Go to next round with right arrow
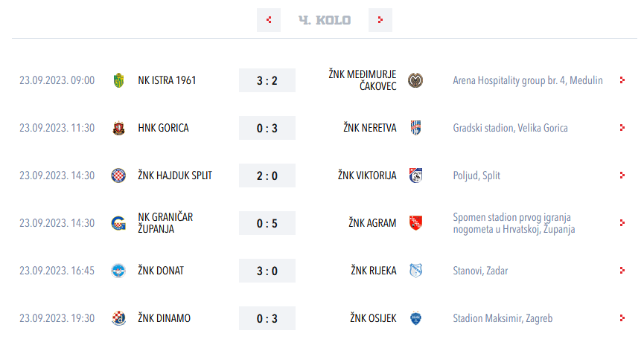The height and width of the screenshot is (348, 644). (x=380, y=20)
